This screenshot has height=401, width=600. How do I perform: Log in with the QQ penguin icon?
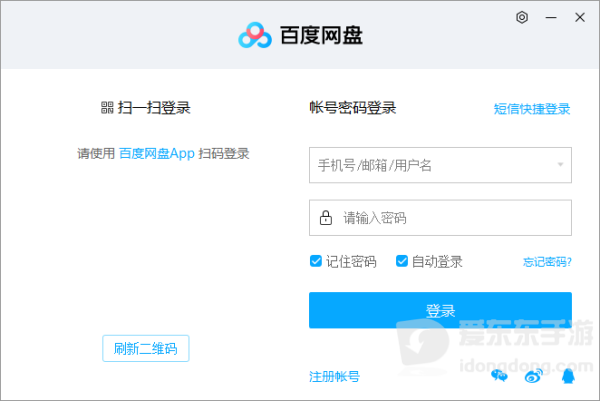click(x=568, y=376)
